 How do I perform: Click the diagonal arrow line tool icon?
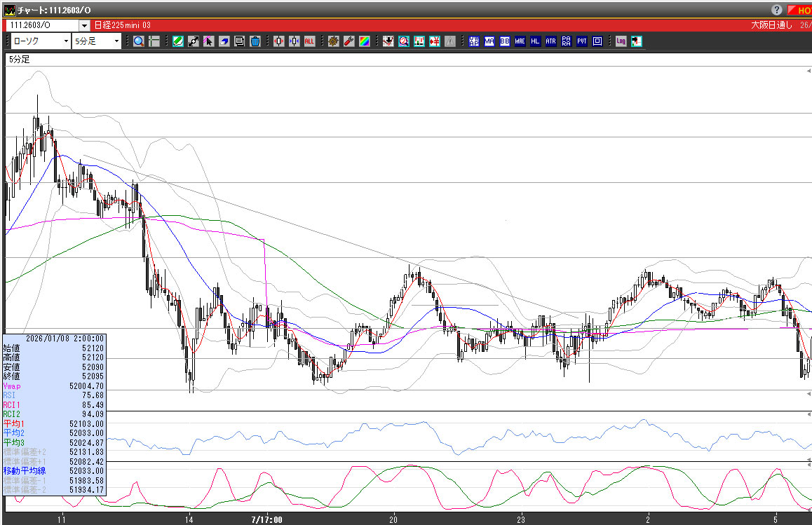coord(194,41)
